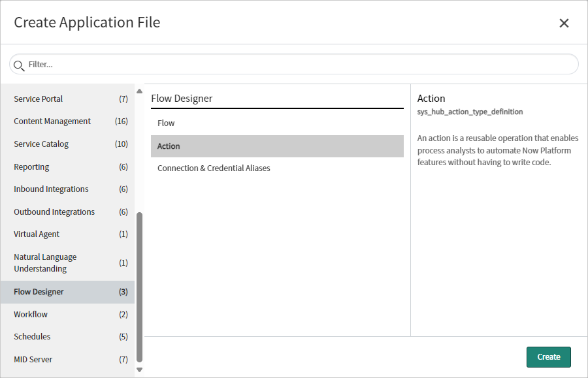This screenshot has width=588, height=378.
Task: Click the category list scrollbar thumb
Action: (140, 287)
